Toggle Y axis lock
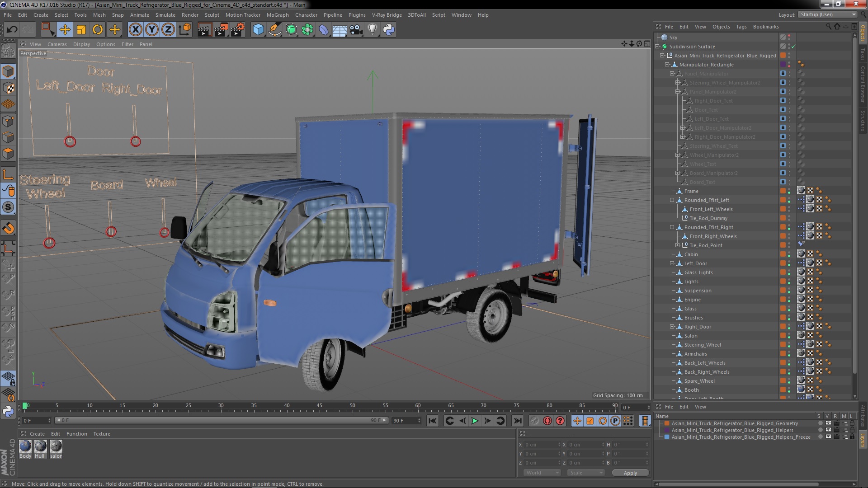868x488 pixels. point(152,30)
